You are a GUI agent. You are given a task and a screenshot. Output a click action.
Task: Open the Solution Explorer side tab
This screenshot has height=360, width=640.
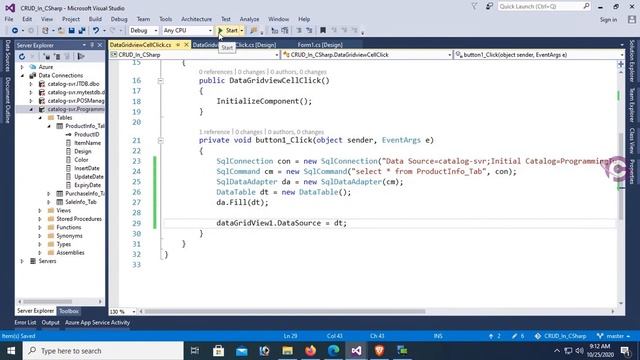coord(632,60)
